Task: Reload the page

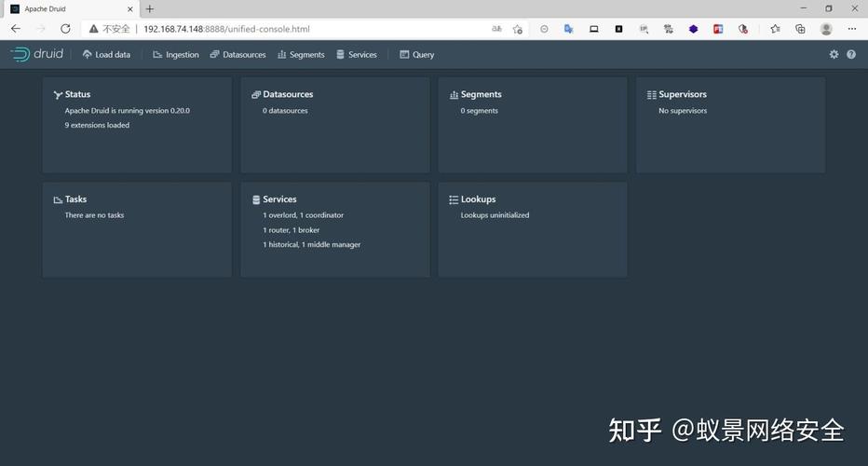Action: (65, 29)
